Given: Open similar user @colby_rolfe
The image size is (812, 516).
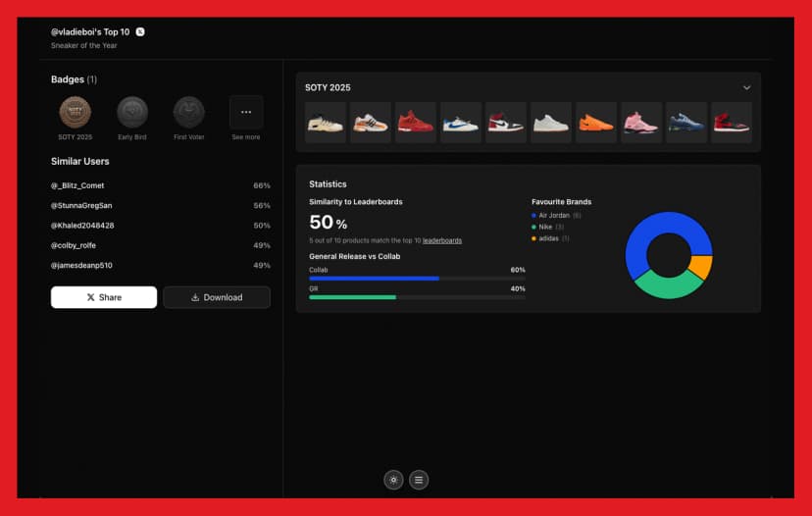Looking at the screenshot, I should pyautogui.click(x=73, y=245).
